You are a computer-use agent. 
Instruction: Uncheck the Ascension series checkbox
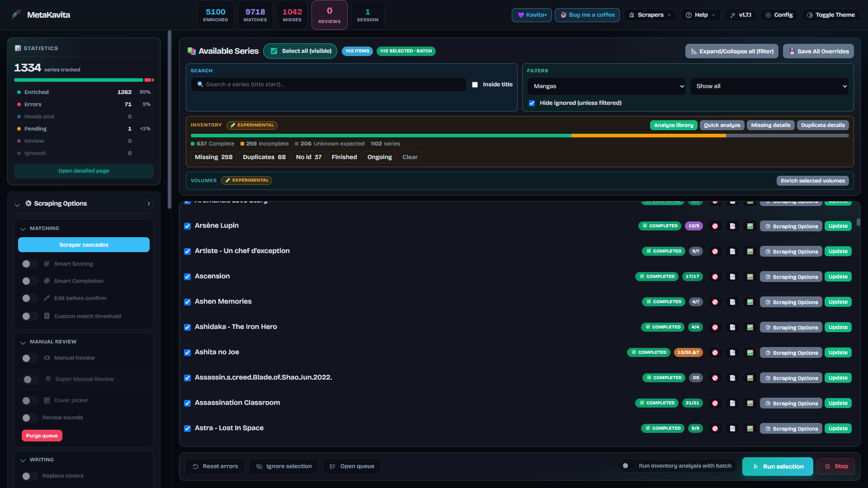pyautogui.click(x=187, y=277)
